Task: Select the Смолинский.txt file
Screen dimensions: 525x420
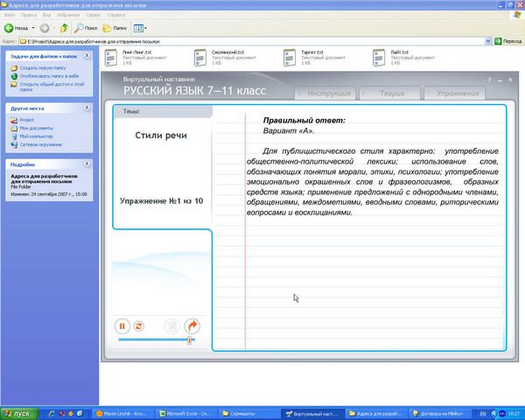Action: [x=200, y=58]
